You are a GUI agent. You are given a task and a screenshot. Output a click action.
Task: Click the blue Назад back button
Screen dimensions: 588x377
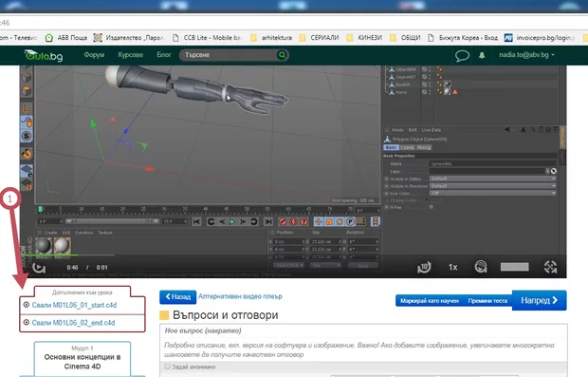tap(177, 296)
